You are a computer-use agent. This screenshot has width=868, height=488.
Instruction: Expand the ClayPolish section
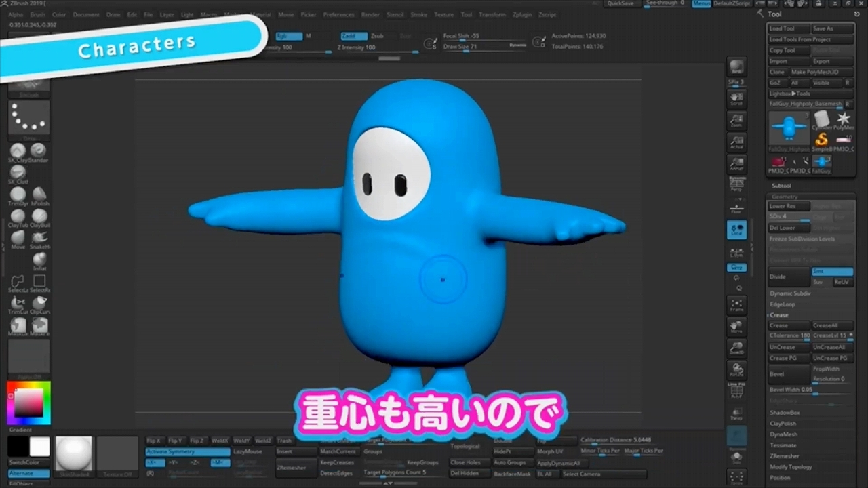783,424
